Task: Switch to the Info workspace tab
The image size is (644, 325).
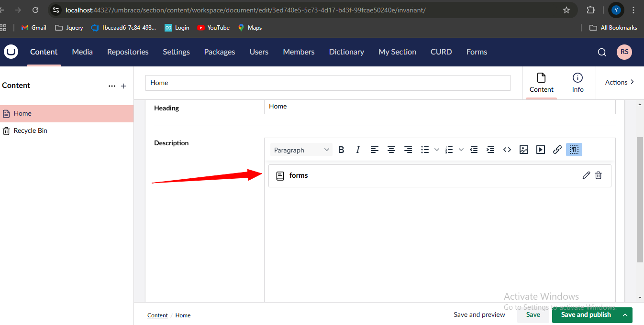Action: (x=577, y=83)
